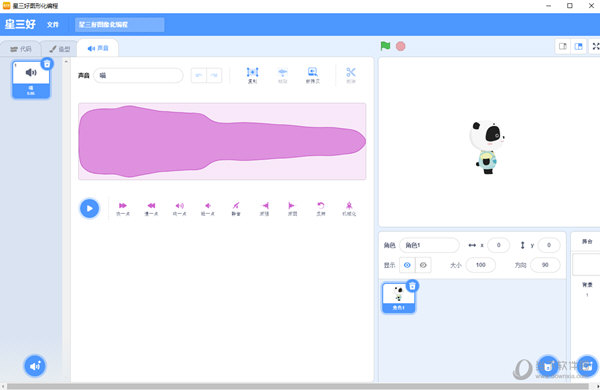Image resolution: width=600 pixels, height=390 pixels.
Task: Apply the Slower effect to the sound
Action: click(151, 209)
